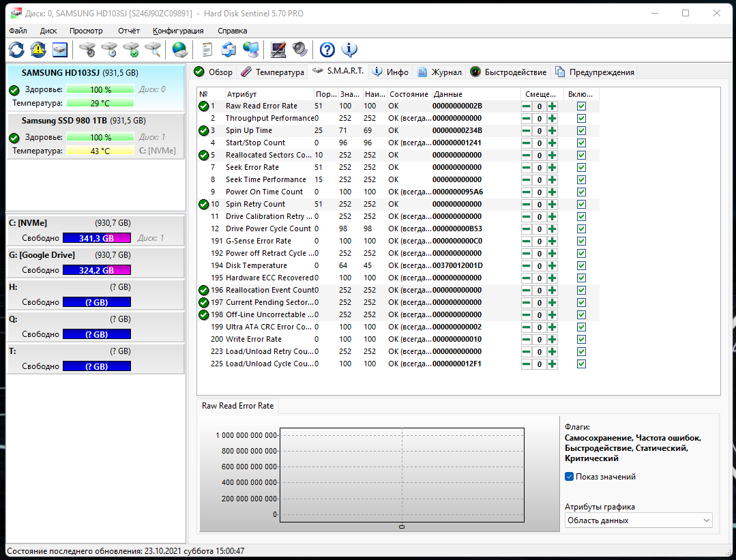The image size is (736, 560).
Task: Decrease offset with minus for Seek Error Rate
Action: pyautogui.click(x=527, y=168)
